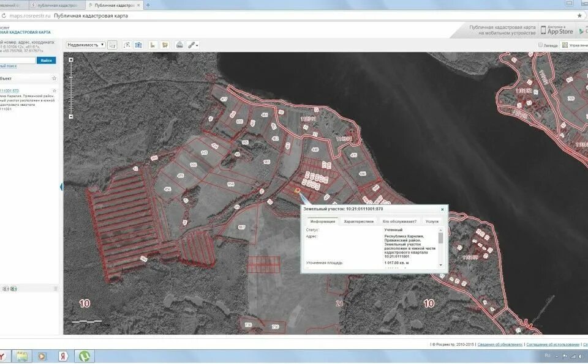Click the action center flag icon
The height and width of the screenshot is (364, 588).
565,356
